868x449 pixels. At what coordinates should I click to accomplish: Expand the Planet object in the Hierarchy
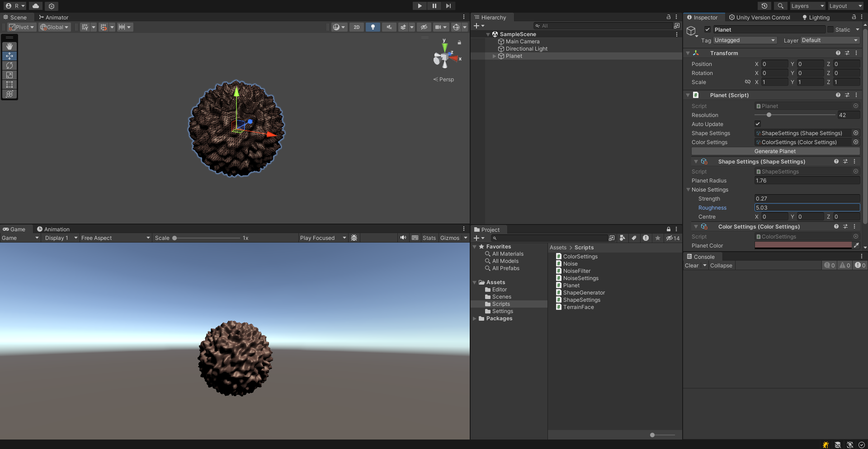[x=494, y=56]
